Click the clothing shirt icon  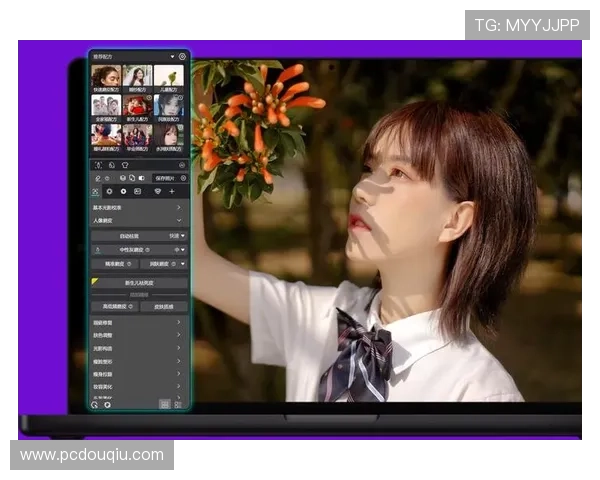(x=125, y=164)
